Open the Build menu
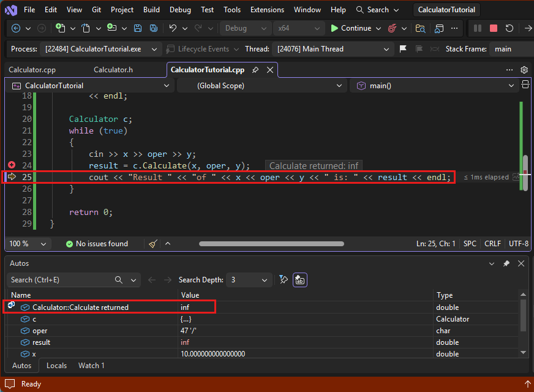 click(x=151, y=10)
